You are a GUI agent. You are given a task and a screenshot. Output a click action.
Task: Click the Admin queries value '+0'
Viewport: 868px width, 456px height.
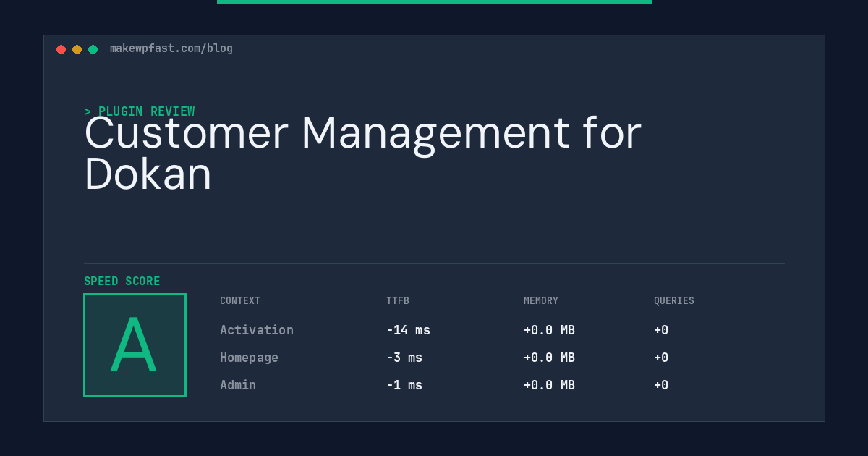tap(661, 385)
